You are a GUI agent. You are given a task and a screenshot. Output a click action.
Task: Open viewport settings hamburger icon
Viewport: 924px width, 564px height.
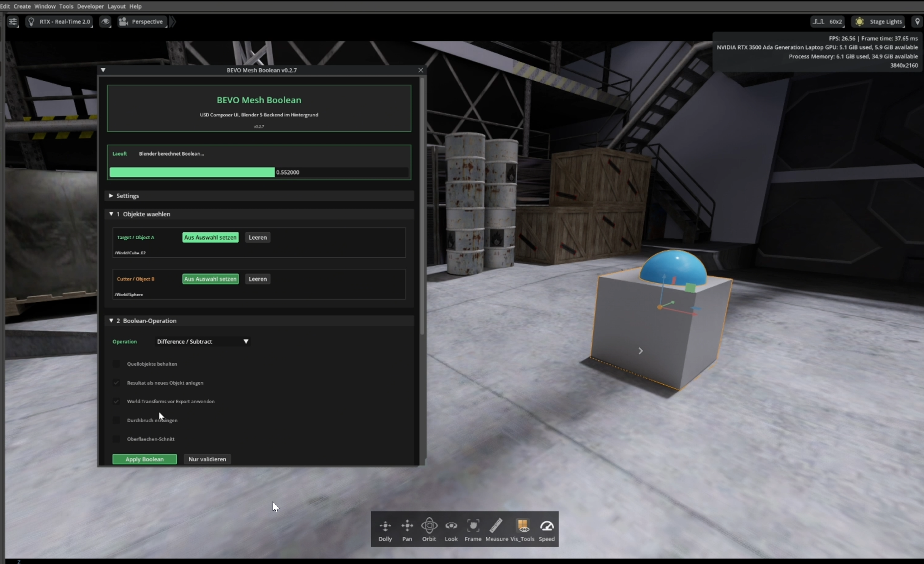[x=13, y=22]
